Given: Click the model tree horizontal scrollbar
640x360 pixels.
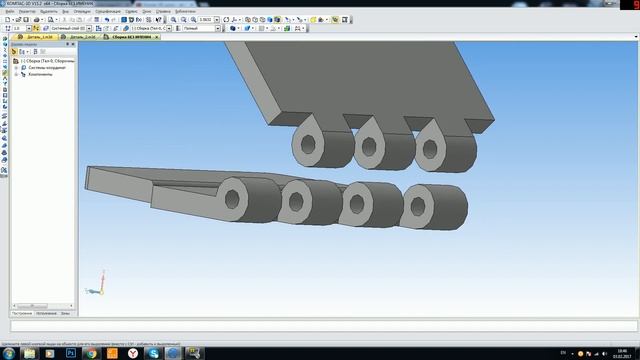Looking at the screenshot, I should 42,306.
